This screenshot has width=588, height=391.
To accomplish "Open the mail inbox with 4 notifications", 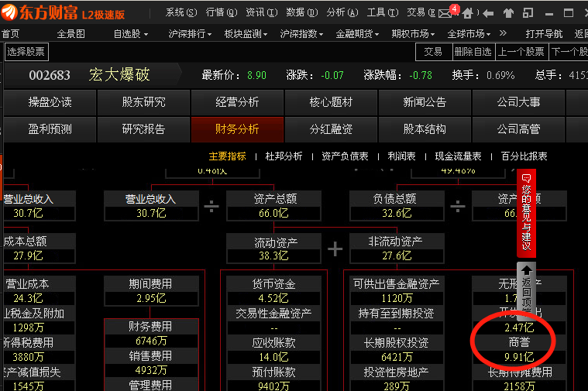I will click(445, 13).
